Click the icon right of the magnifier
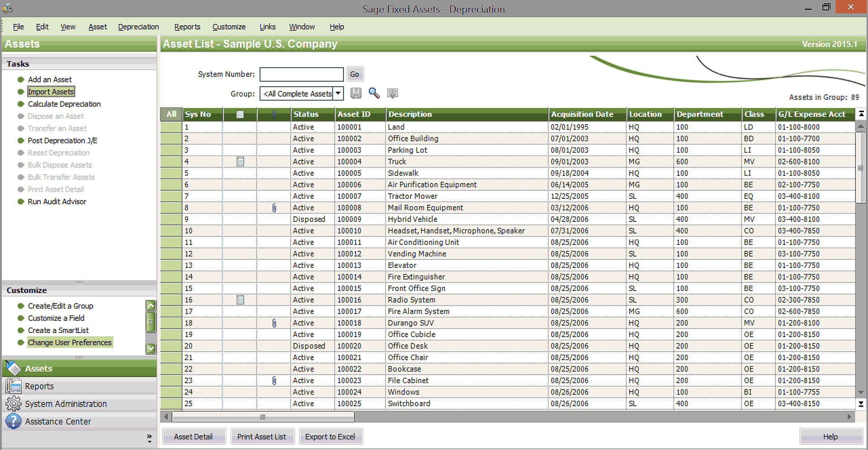 (x=392, y=93)
